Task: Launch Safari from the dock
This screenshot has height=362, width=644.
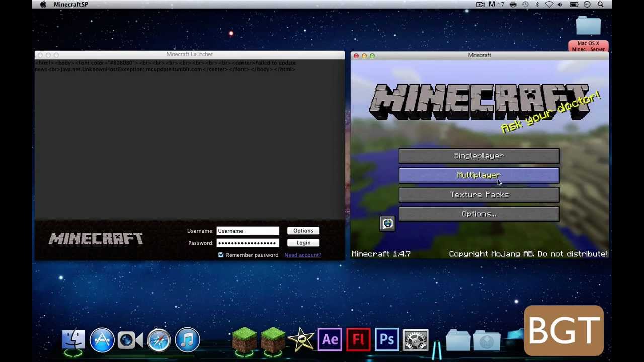Action: (x=159, y=340)
